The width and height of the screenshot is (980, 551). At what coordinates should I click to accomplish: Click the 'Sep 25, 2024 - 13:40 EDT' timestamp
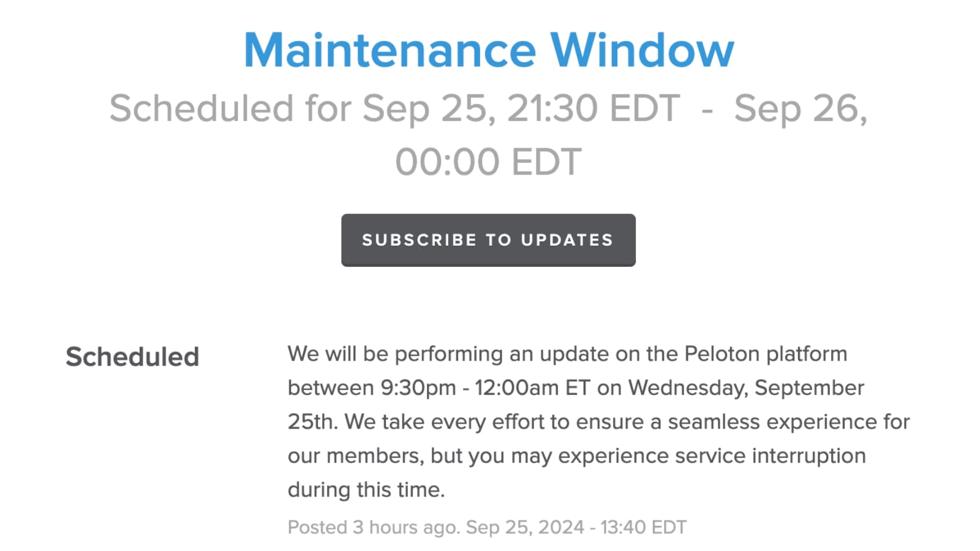(x=576, y=527)
